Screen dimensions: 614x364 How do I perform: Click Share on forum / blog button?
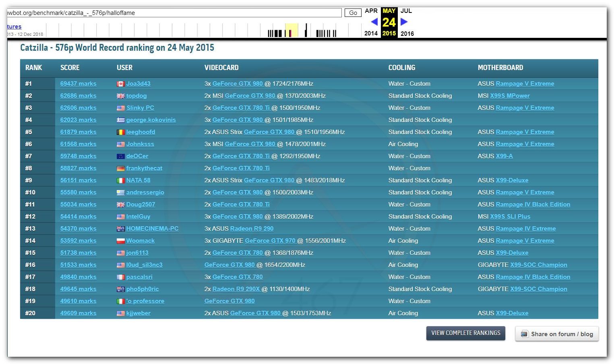(x=557, y=334)
